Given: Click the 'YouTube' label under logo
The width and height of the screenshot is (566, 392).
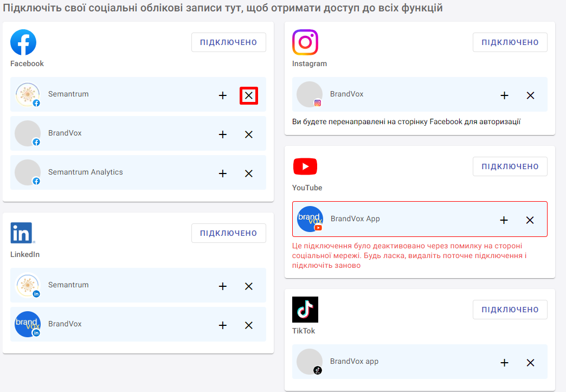Looking at the screenshot, I should [307, 188].
